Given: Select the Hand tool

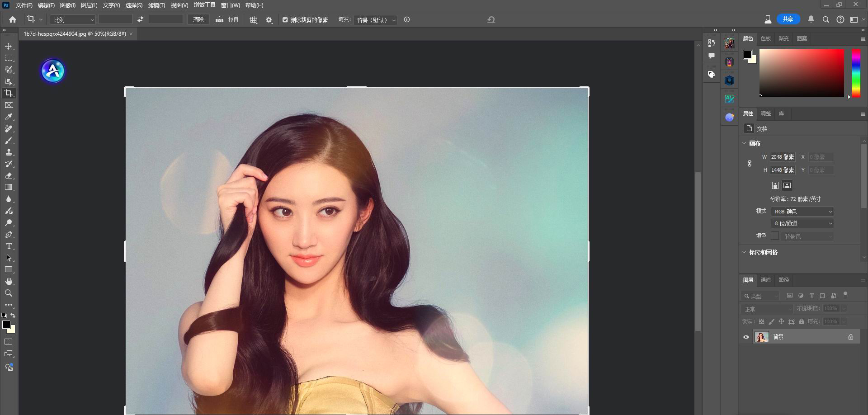Looking at the screenshot, I should (9, 281).
